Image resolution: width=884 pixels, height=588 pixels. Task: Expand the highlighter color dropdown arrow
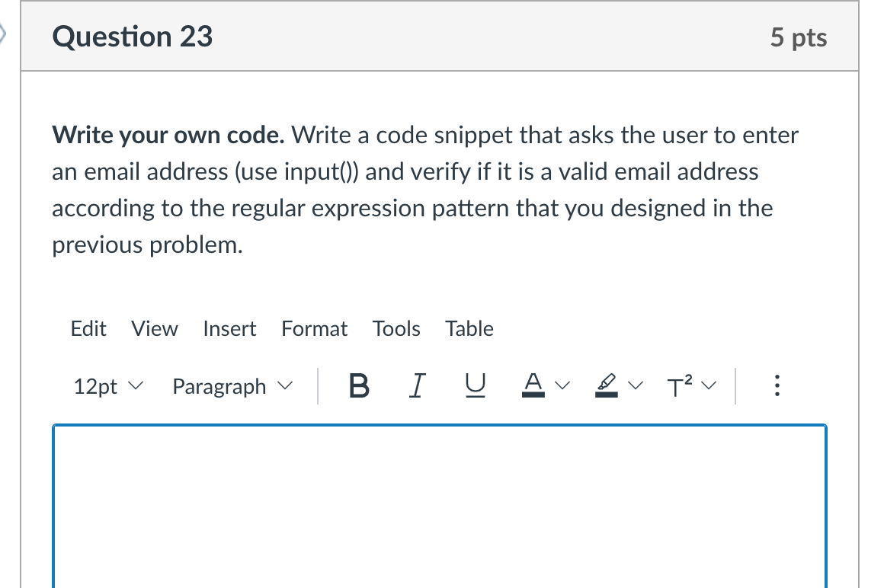634,386
